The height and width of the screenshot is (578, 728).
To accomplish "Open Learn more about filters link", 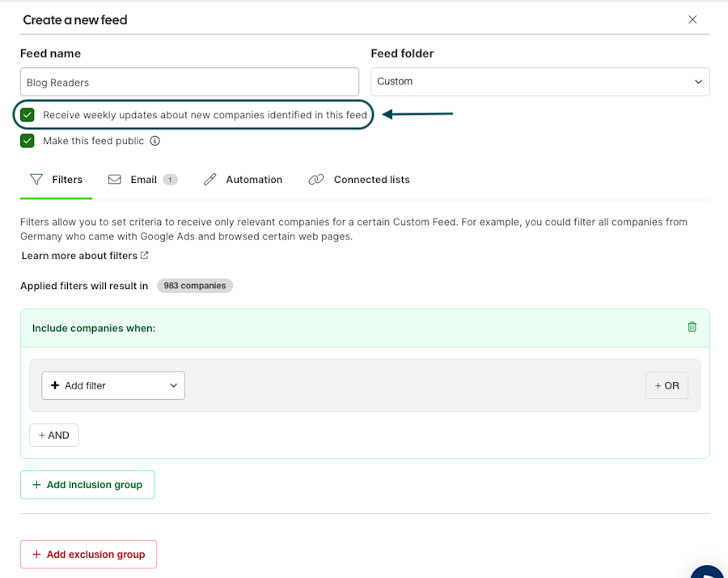I will point(85,256).
